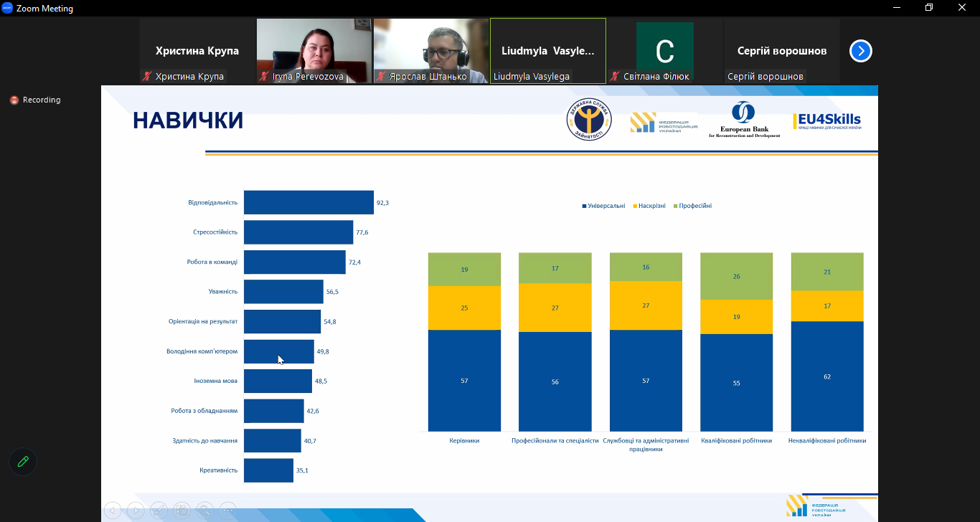Click the Відповідальність bar in the chart

point(308,202)
